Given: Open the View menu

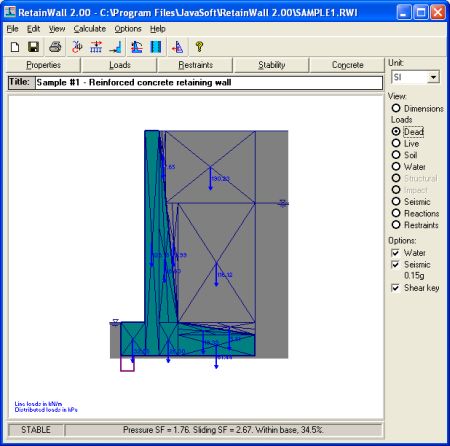Looking at the screenshot, I should tap(57, 29).
